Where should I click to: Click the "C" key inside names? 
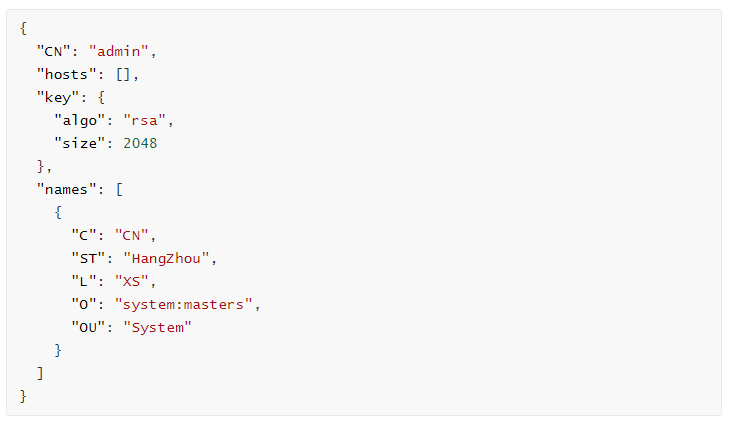coord(84,236)
